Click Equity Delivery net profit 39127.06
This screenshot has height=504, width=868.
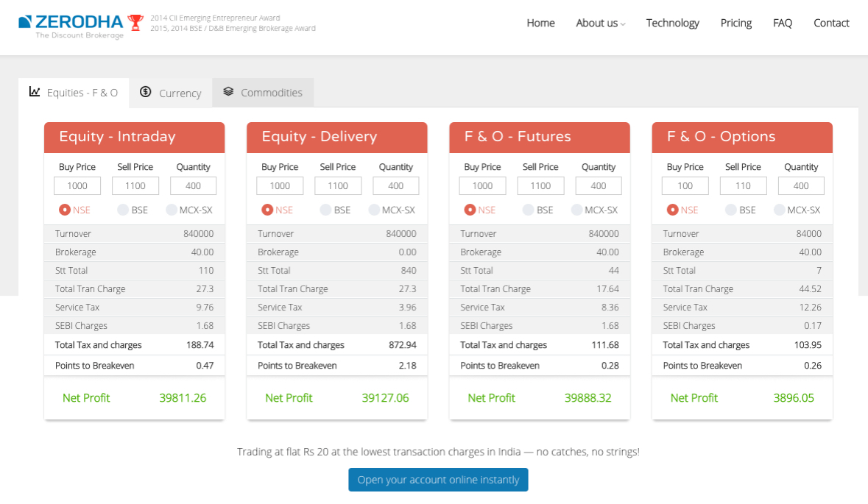(385, 398)
